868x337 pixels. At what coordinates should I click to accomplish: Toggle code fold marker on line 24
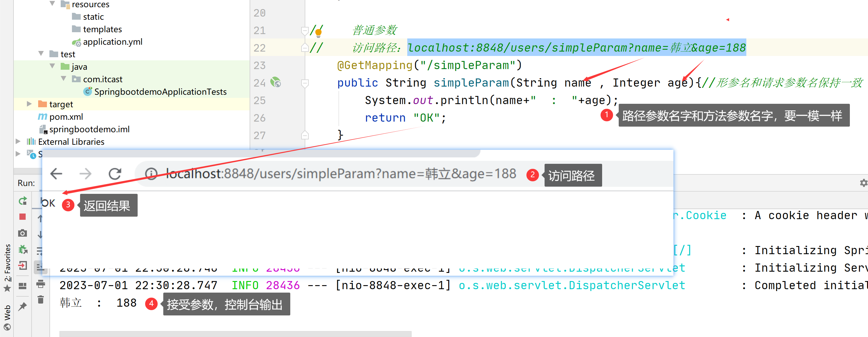click(305, 83)
